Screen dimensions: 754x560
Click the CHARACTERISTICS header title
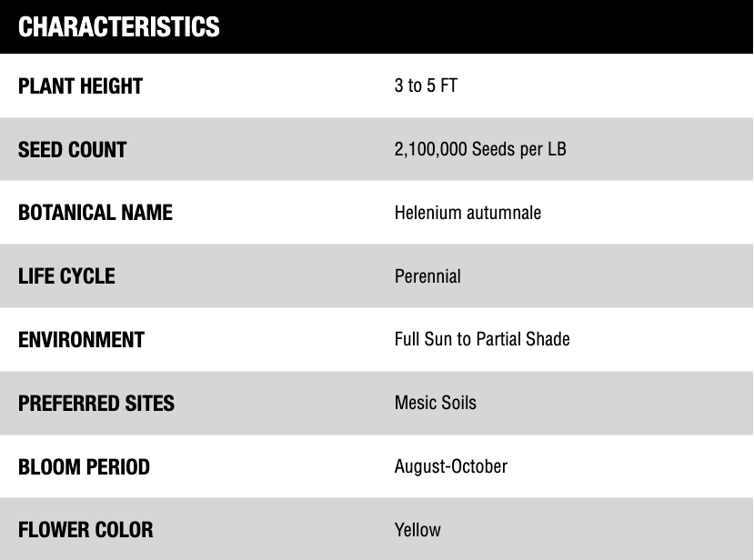tap(119, 26)
